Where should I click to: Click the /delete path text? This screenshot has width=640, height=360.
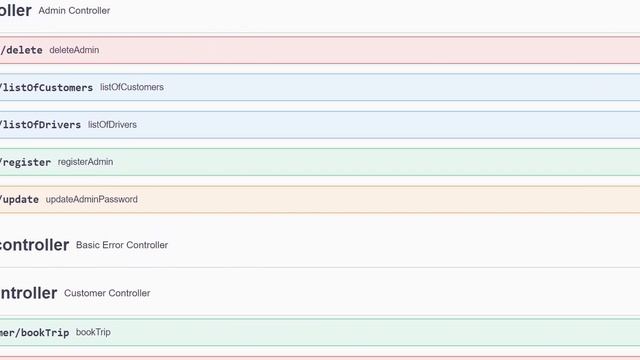coord(21,50)
